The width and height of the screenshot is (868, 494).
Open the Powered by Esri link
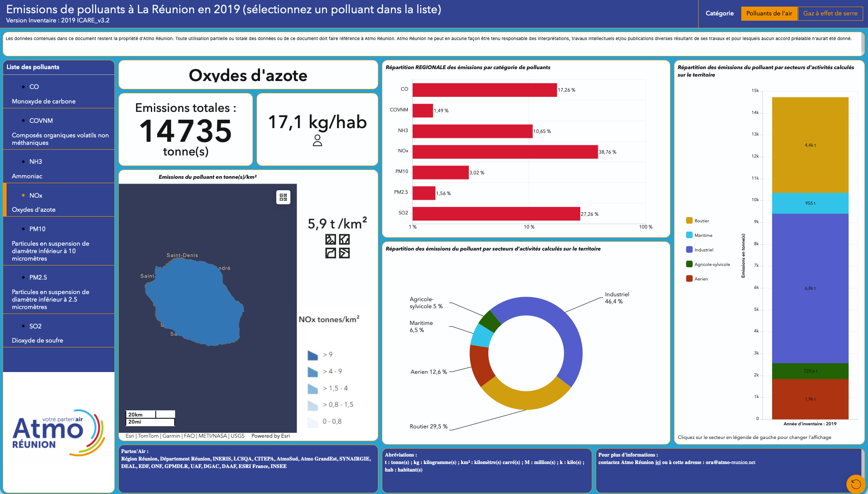(271, 436)
